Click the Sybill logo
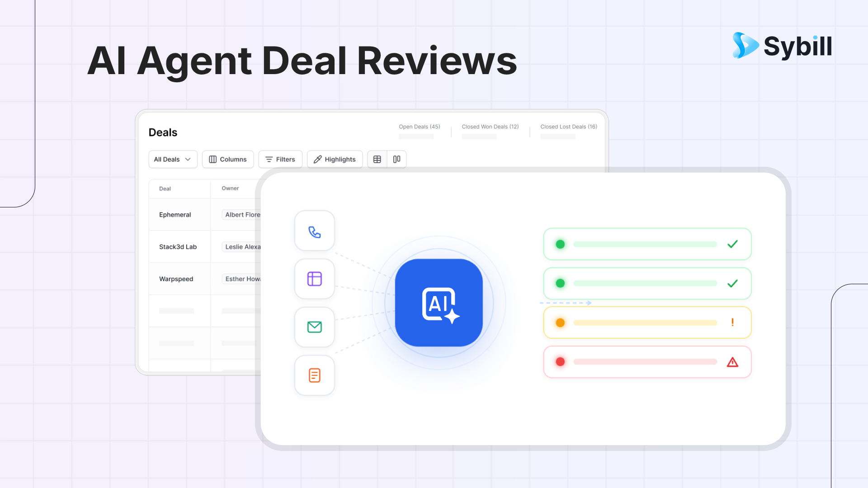The image size is (868, 488). coord(782,46)
